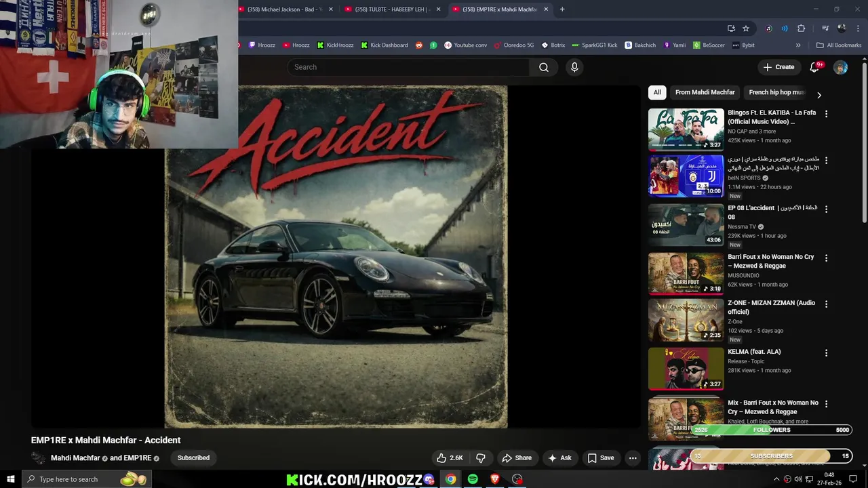Open Z-ONE MIZAN ZZMAN thumbnail
This screenshot has width=868, height=488.
click(x=686, y=320)
